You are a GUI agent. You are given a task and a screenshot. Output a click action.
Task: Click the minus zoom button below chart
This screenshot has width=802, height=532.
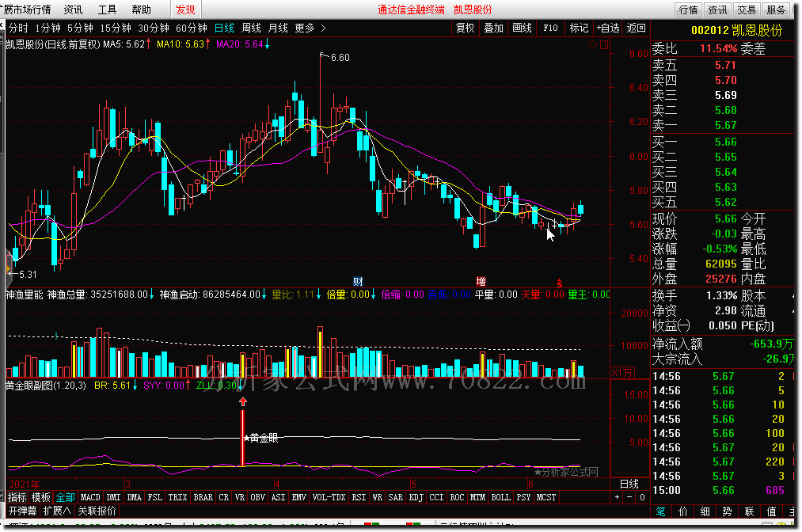click(x=629, y=496)
